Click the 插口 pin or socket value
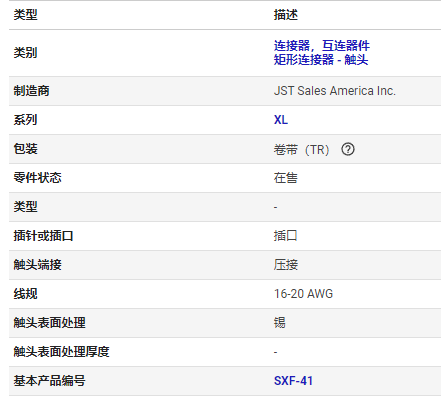Screen dimensions: 441x396 point(285,236)
